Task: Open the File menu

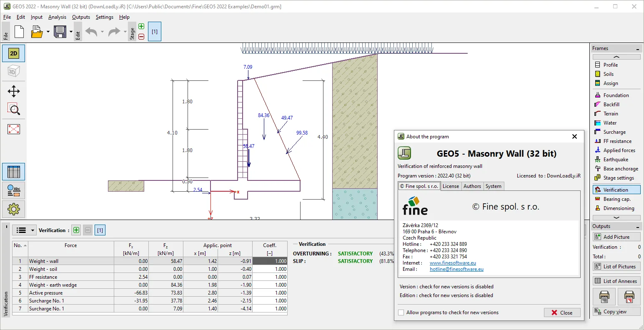Action: click(7, 17)
